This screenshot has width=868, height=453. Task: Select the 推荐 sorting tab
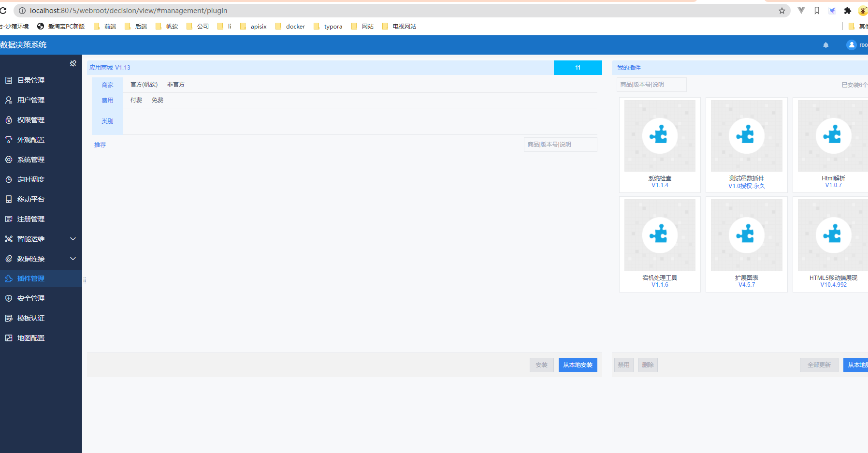tap(100, 145)
